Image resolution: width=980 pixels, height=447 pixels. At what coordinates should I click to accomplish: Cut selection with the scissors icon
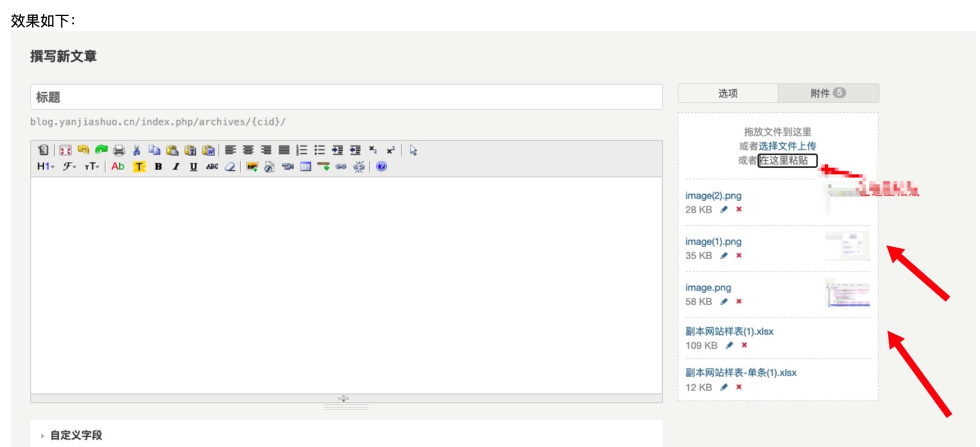[x=136, y=150]
